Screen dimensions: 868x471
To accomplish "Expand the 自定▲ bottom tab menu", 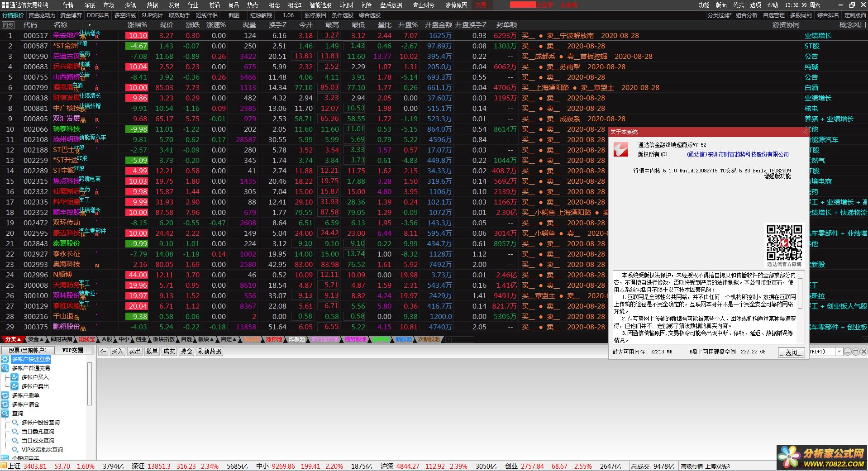I will pos(228,339).
